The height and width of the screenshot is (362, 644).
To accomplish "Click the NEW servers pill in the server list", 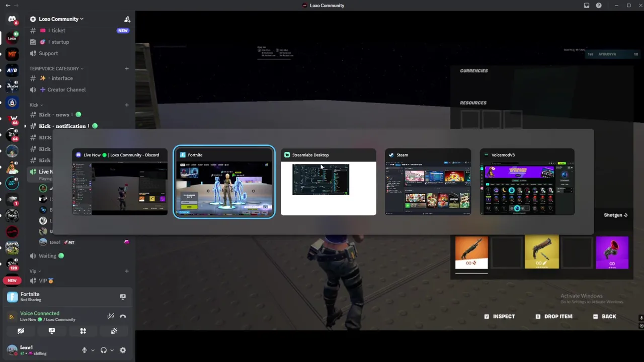I will click(12, 281).
